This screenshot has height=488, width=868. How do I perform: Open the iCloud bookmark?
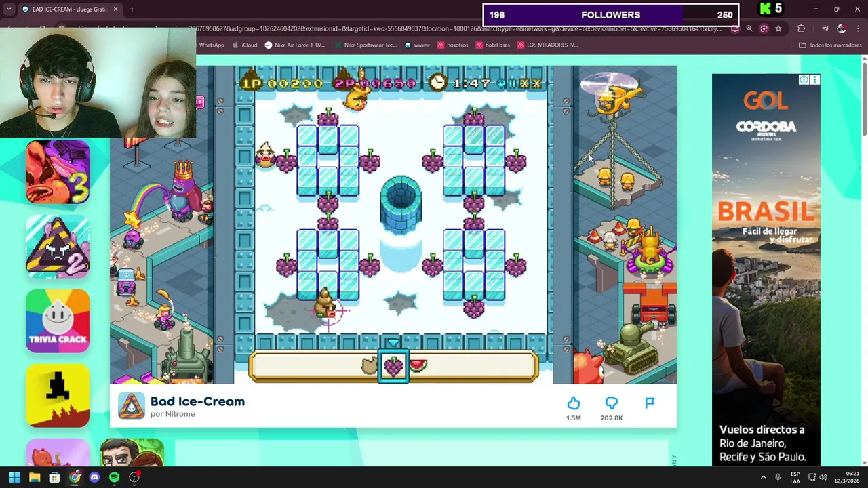coord(245,45)
